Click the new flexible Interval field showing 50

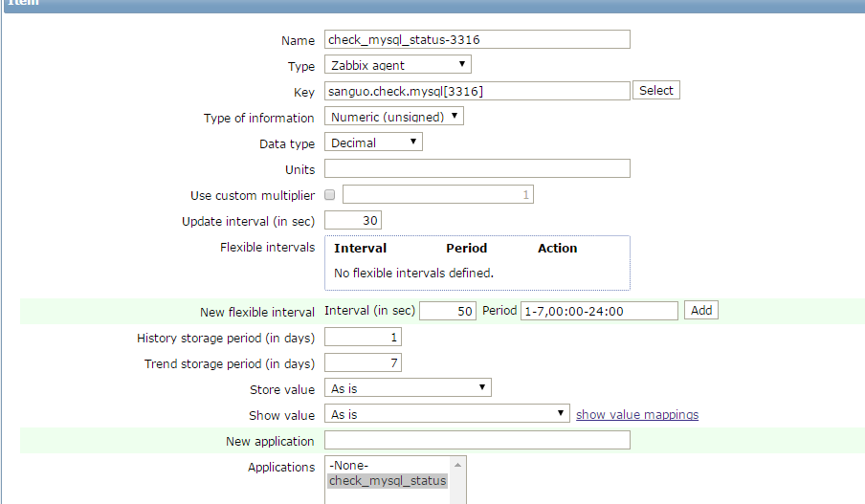(448, 311)
